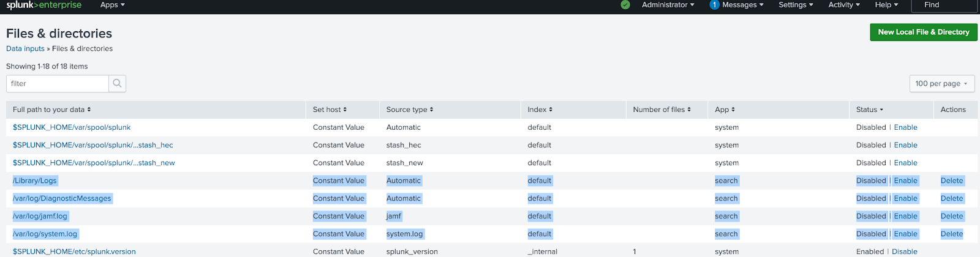Image resolution: width=980 pixels, height=257 pixels.
Task: Open the Activity menu
Action: click(844, 5)
